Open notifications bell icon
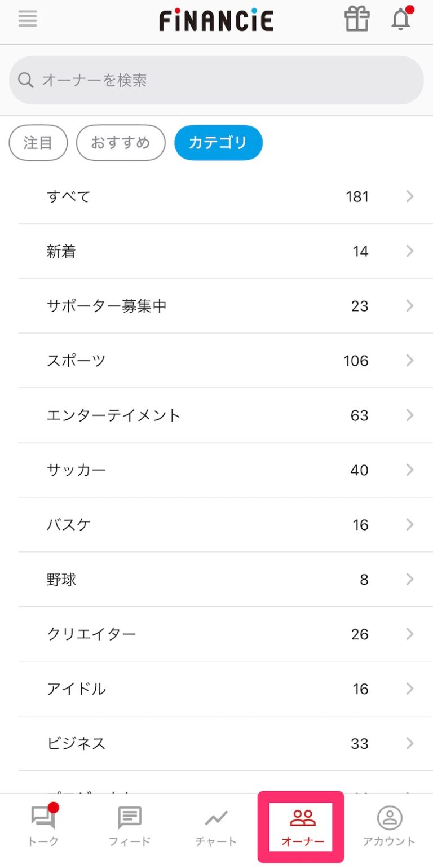 pyautogui.click(x=401, y=20)
